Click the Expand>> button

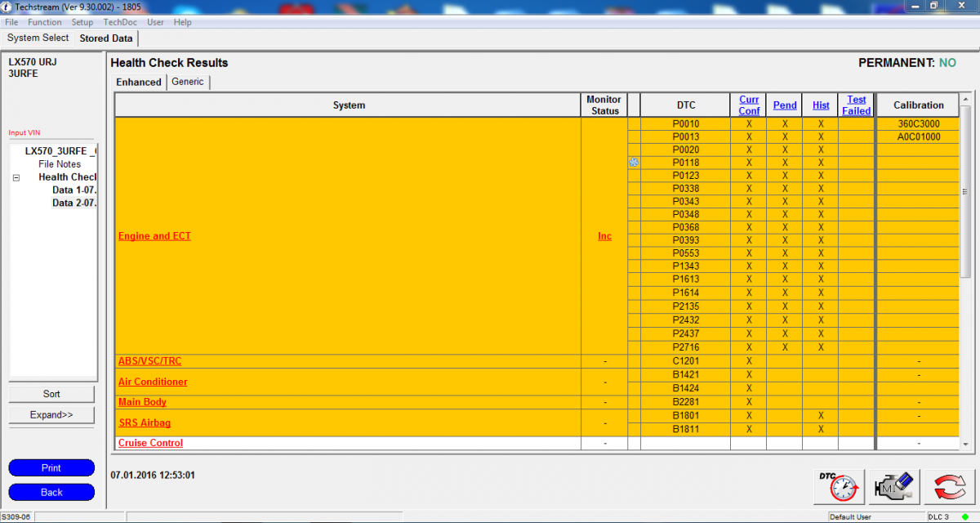51,415
